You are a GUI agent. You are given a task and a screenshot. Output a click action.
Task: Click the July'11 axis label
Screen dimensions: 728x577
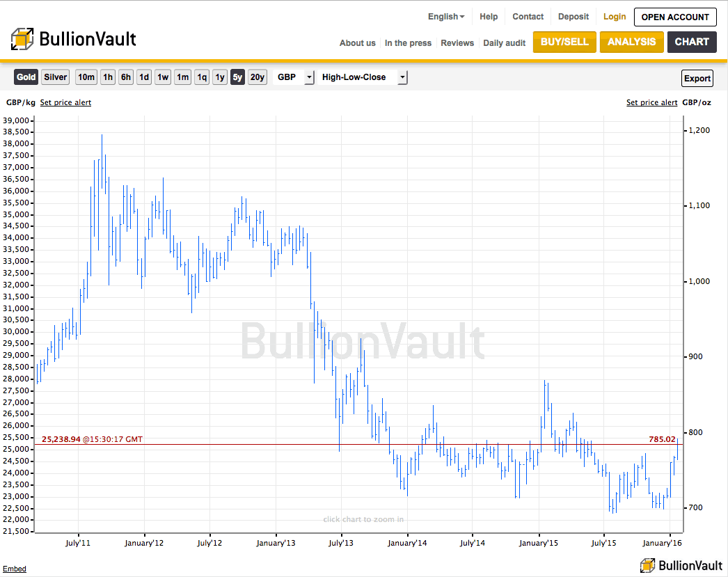click(78, 543)
